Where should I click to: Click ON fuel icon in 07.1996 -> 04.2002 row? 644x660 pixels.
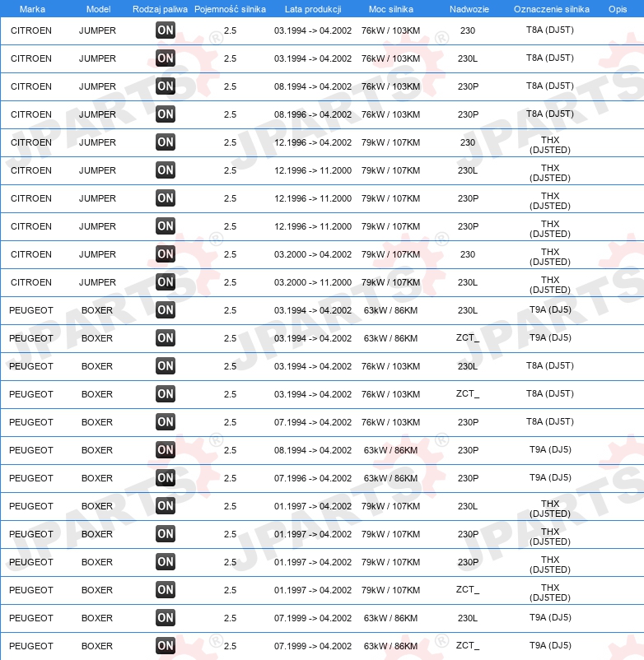point(165,478)
